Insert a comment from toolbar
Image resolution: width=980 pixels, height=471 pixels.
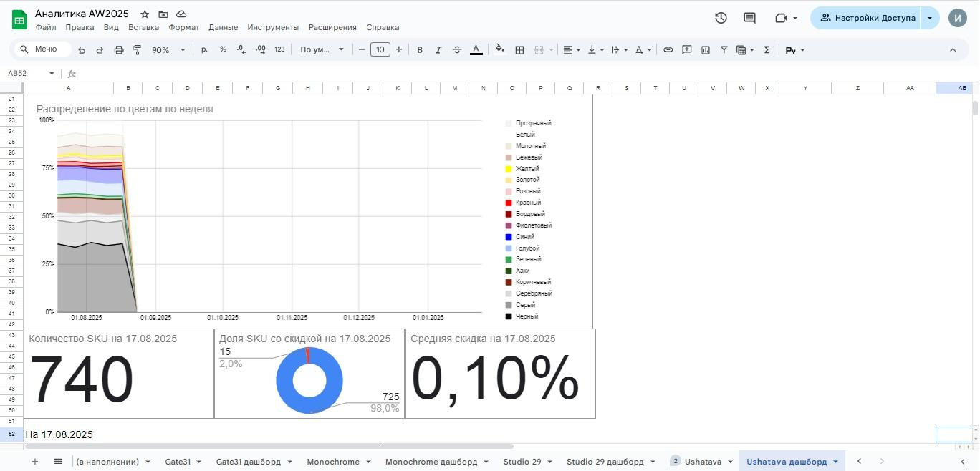[686, 49]
